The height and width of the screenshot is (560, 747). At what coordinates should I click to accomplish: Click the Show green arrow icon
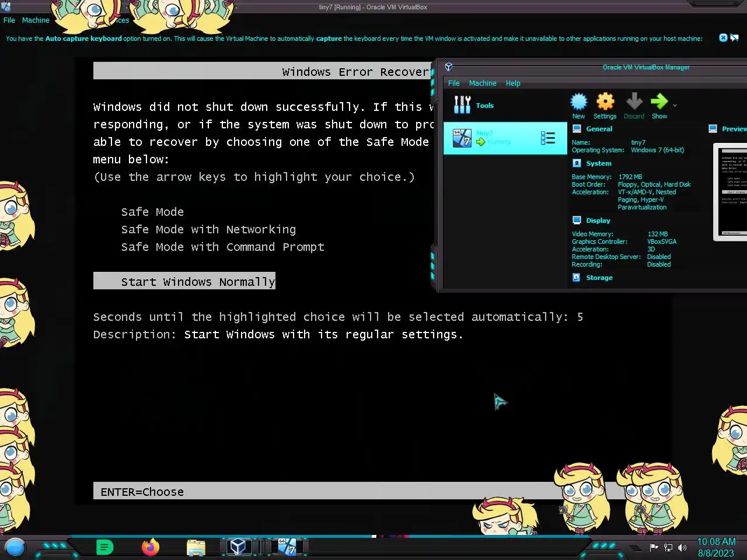(659, 102)
